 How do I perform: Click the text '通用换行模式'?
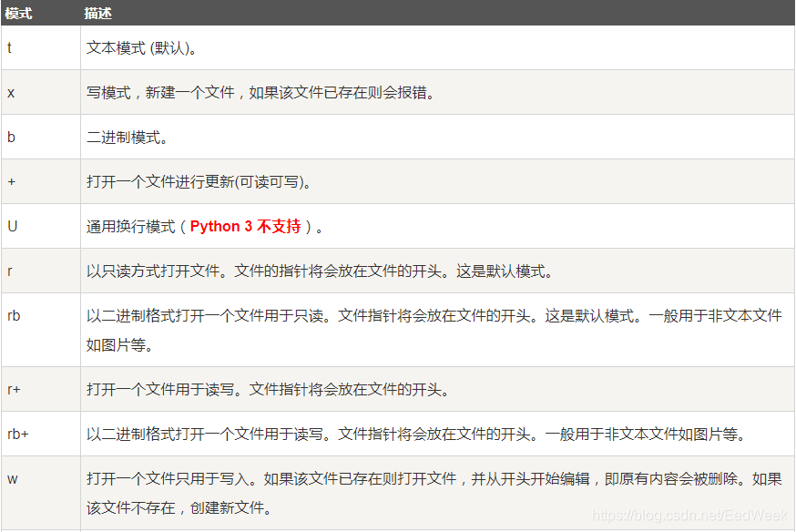tap(130, 227)
